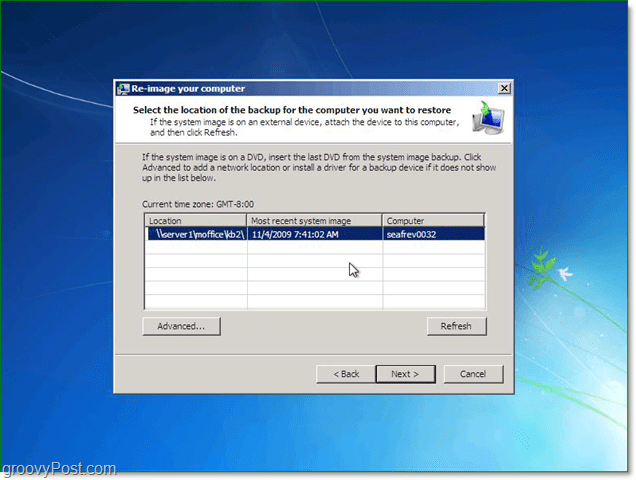636x480 pixels.
Task: Sort by the Location column header
Action: (196, 221)
